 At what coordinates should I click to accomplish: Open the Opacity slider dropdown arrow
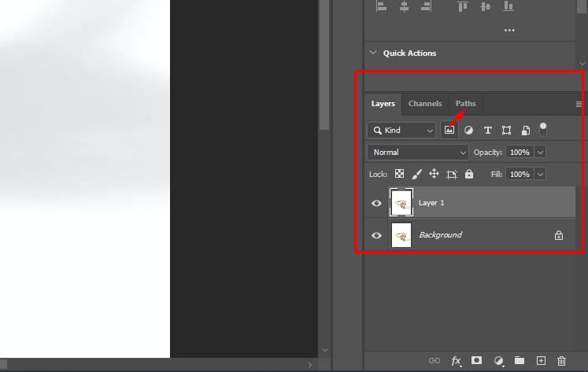pos(540,153)
